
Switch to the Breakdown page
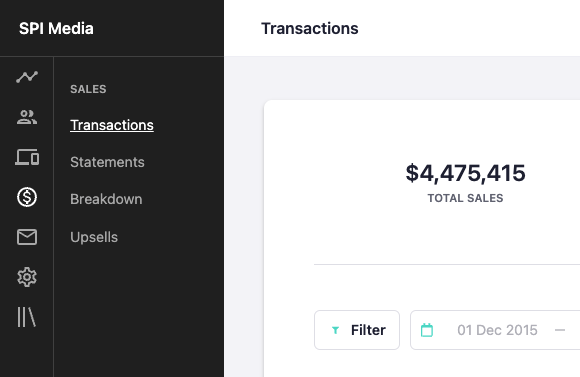pyautogui.click(x=106, y=199)
